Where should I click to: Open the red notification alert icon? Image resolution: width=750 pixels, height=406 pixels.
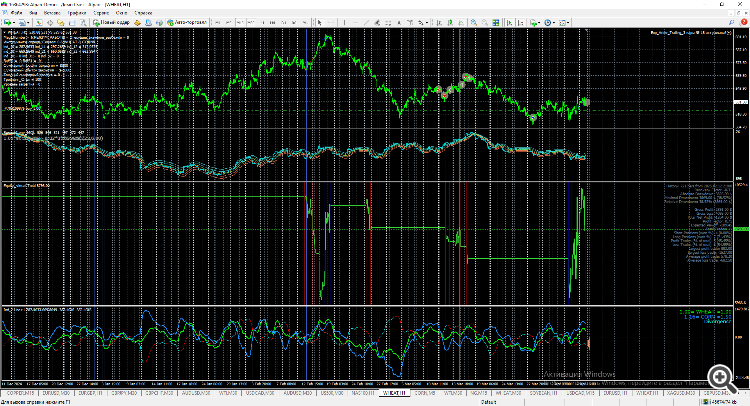click(x=744, y=22)
